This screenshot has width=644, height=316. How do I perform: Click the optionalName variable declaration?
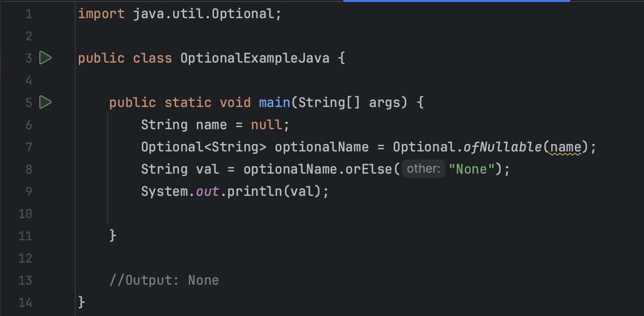(321, 147)
